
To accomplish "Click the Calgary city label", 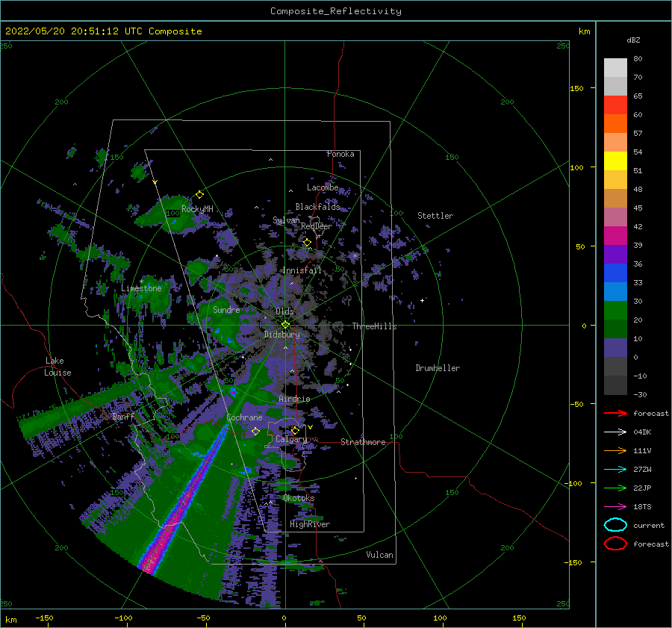I will 291,439.
